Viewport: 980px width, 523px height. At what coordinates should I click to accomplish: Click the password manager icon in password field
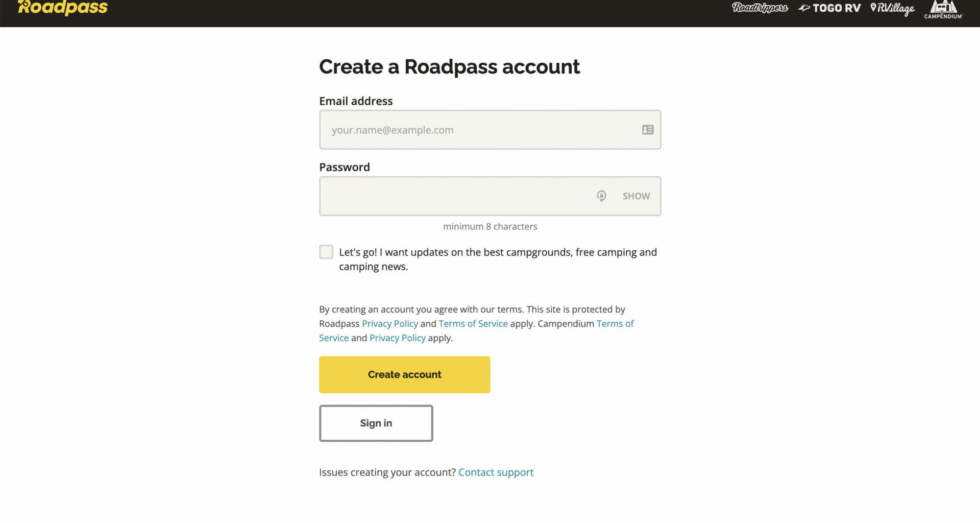pyautogui.click(x=601, y=196)
